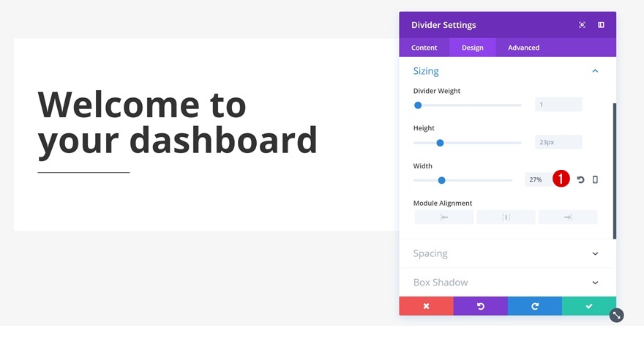Viewport: 644px width, 350px height.
Task: Click the Height value input field
Action: coord(558,142)
